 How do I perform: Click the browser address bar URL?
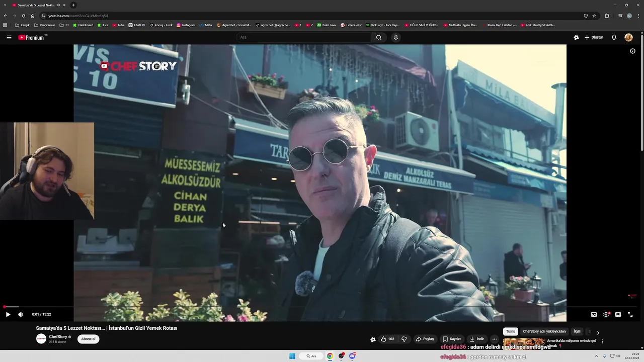coord(78,16)
